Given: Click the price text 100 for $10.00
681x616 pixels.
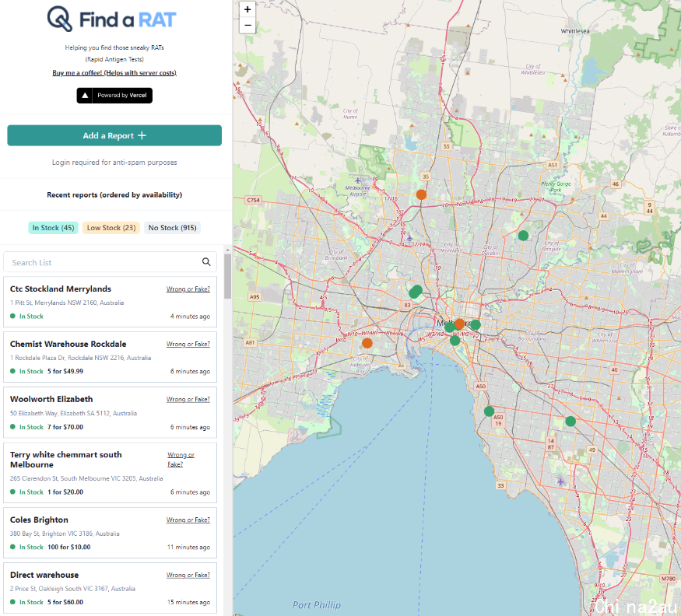Looking at the screenshot, I should (69, 547).
